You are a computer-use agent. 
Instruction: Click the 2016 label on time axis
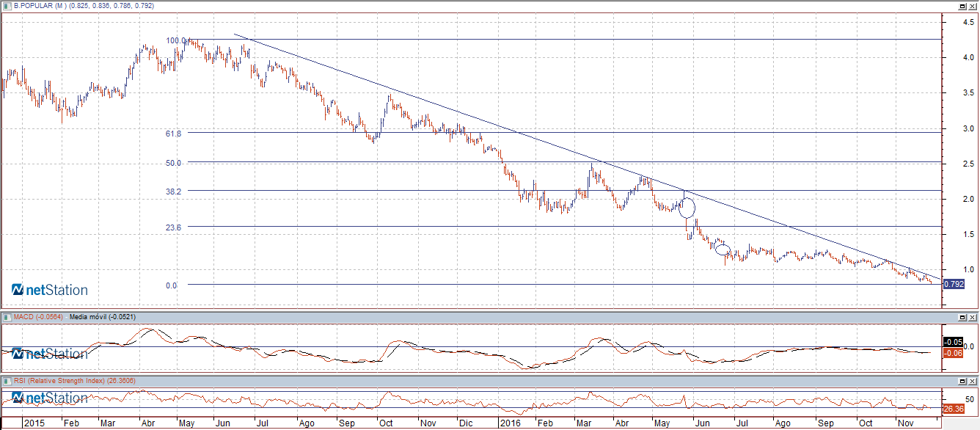[x=509, y=423]
